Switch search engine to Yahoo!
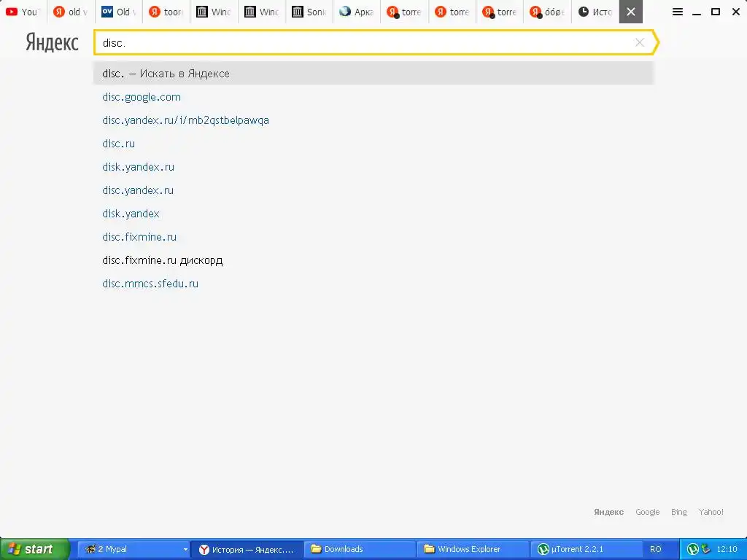747x560 pixels. [711, 512]
